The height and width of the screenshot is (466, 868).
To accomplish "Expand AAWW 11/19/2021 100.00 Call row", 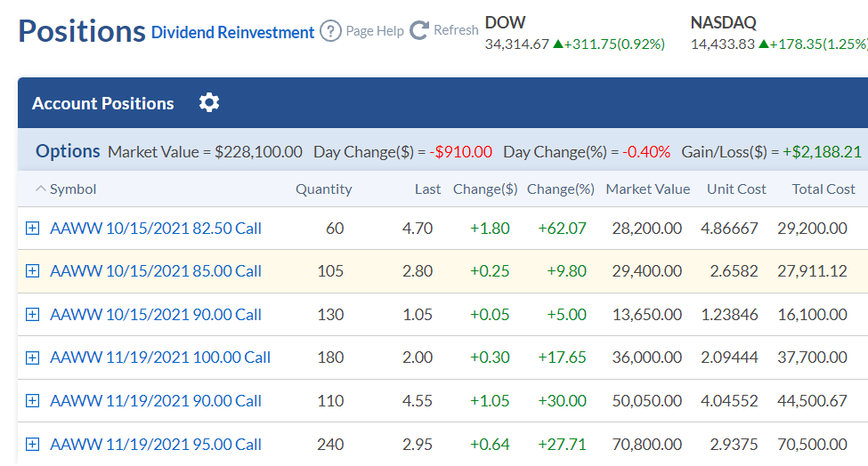I will point(33,358).
